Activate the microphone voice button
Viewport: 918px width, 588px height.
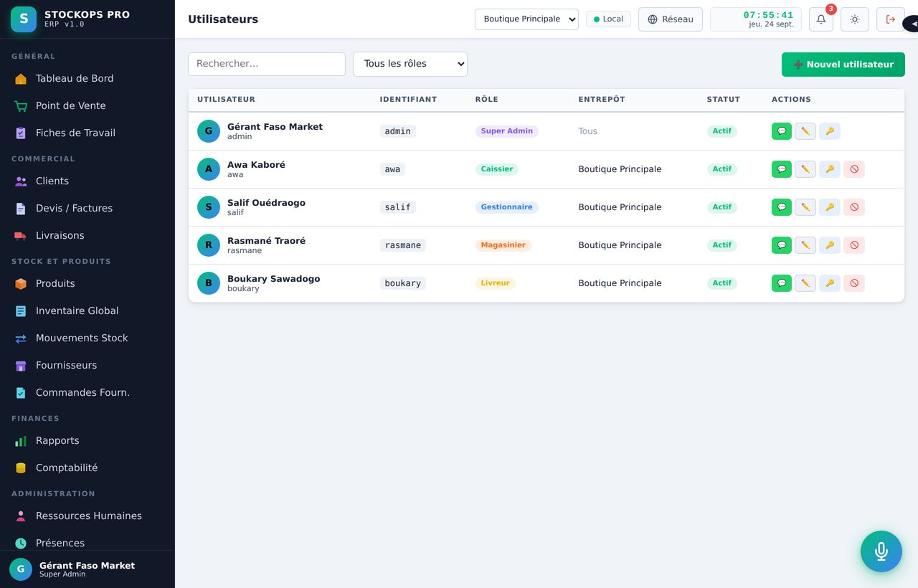[881, 551]
